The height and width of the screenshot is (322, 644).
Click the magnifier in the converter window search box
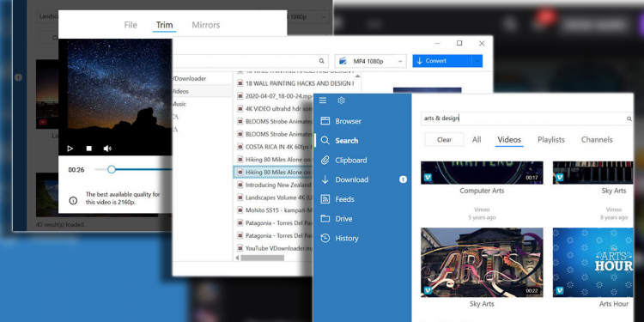coord(322,61)
